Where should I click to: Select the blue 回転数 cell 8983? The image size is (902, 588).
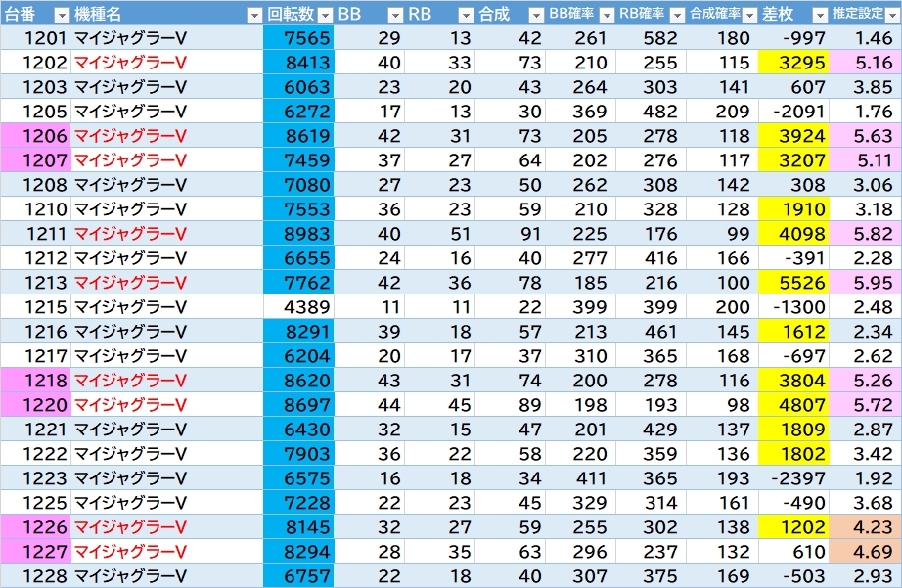click(x=298, y=234)
